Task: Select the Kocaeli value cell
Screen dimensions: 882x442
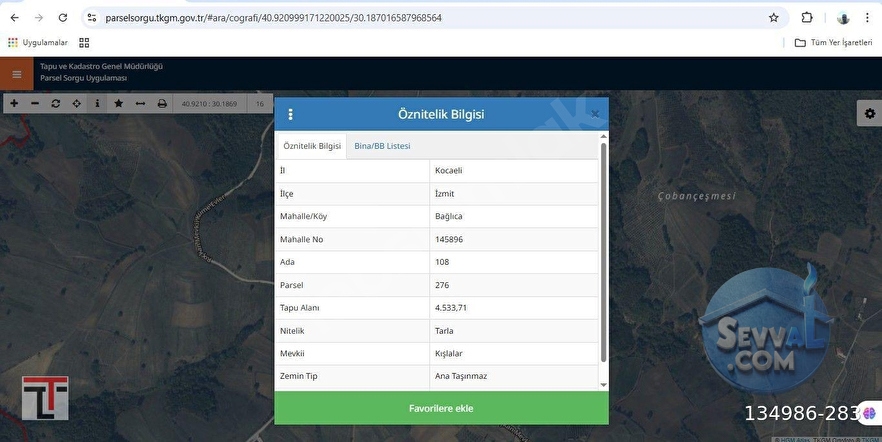Action: (514, 171)
